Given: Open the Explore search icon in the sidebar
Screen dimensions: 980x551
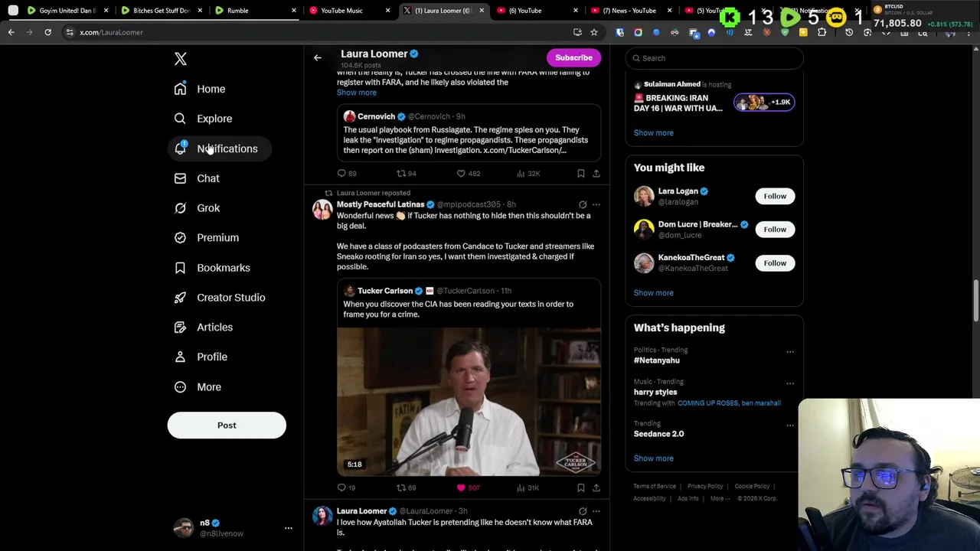Looking at the screenshot, I should [x=180, y=119].
